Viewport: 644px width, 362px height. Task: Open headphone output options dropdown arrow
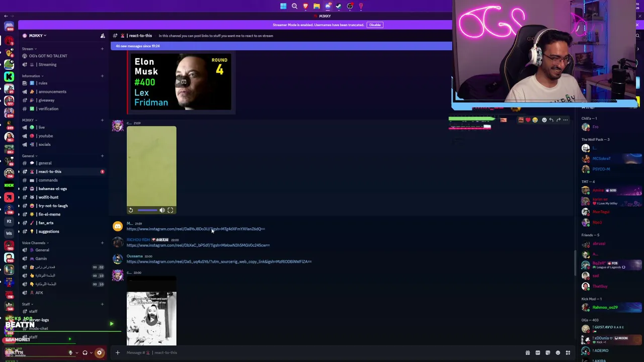click(91, 353)
